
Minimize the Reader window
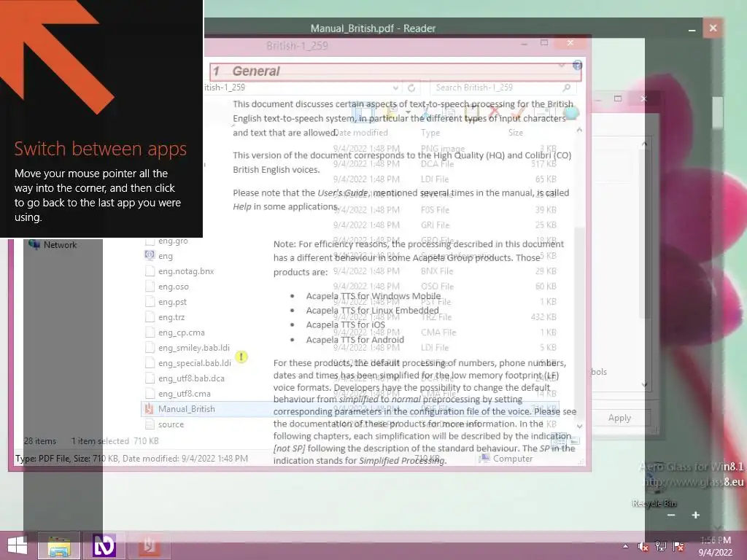692,30
